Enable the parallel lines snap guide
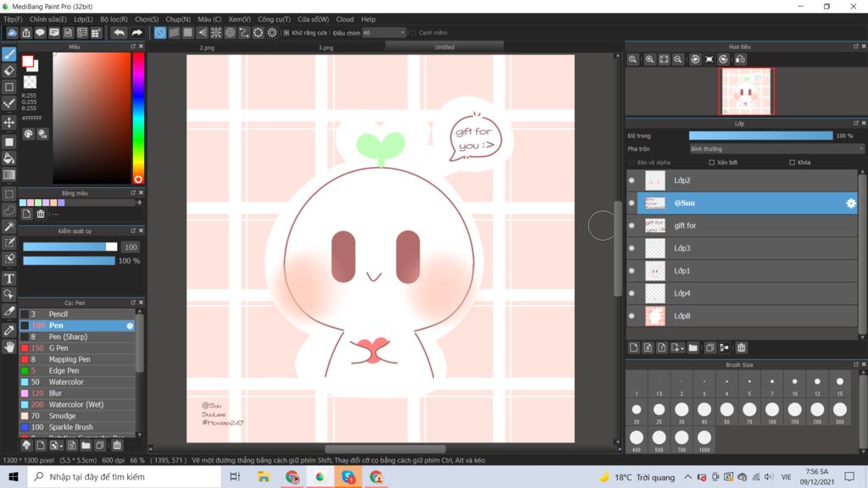Image resolution: width=868 pixels, height=488 pixels. 174,33
